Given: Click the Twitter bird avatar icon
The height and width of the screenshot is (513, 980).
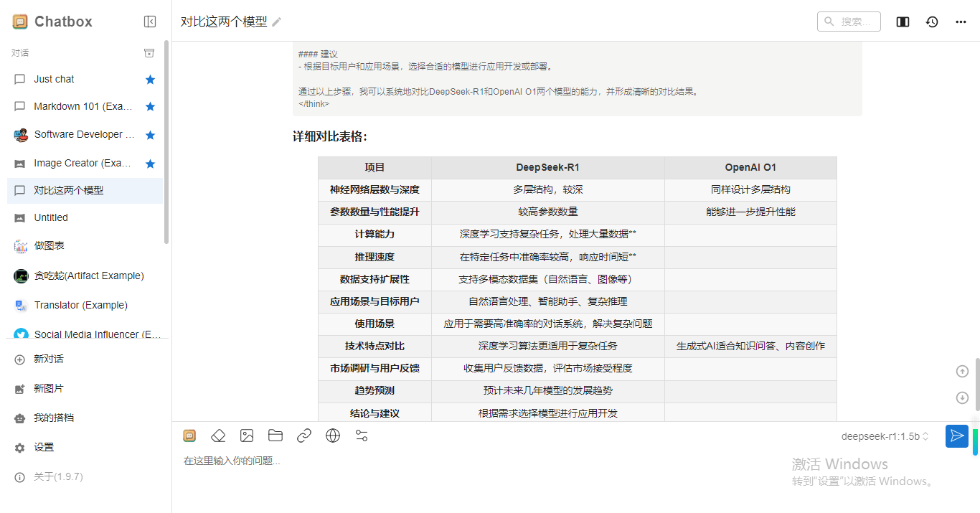Looking at the screenshot, I should [x=21, y=334].
